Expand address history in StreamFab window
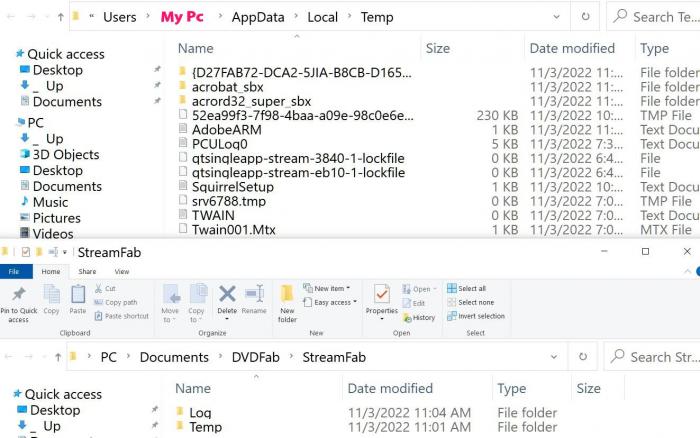The image size is (700, 438). 554,357
